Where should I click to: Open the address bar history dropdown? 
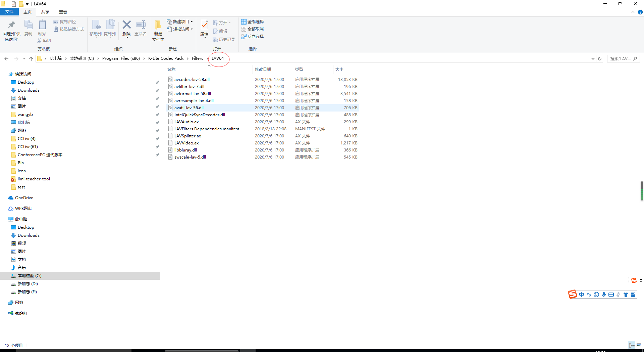593,58
